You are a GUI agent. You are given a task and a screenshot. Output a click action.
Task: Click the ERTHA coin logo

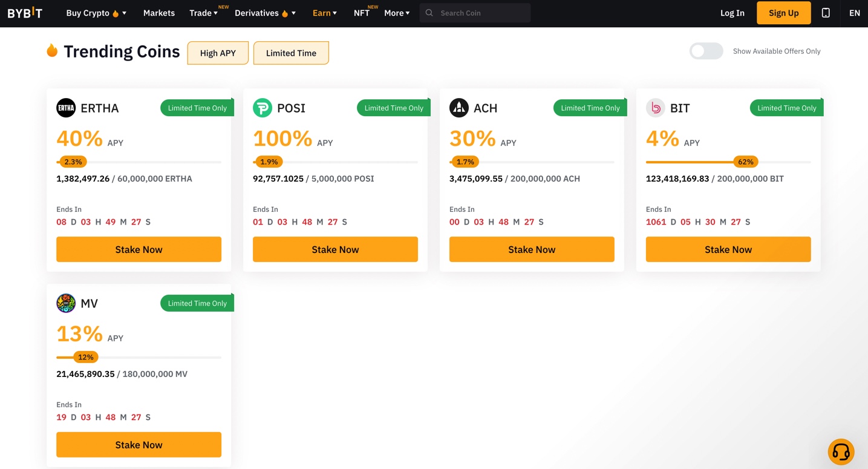tap(66, 108)
